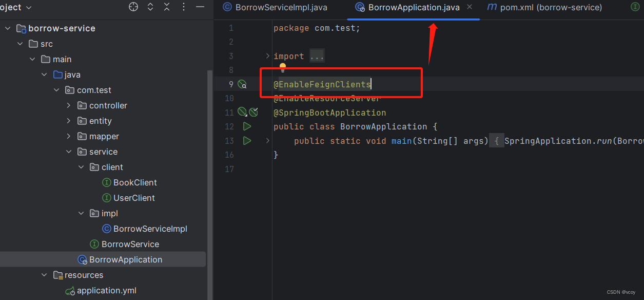Collapse the src folder
644x300 pixels.
(20, 44)
